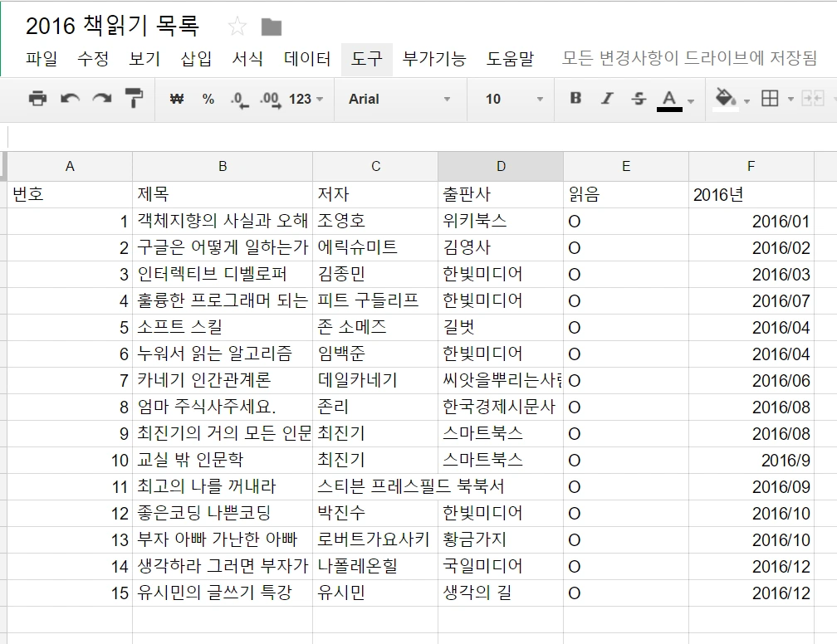Image resolution: width=837 pixels, height=644 pixels.
Task: Open the 도구 menu
Action: [367, 60]
